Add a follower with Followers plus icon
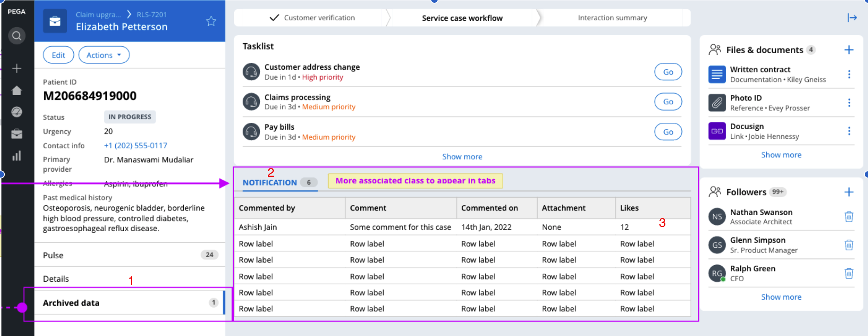 [849, 192]
